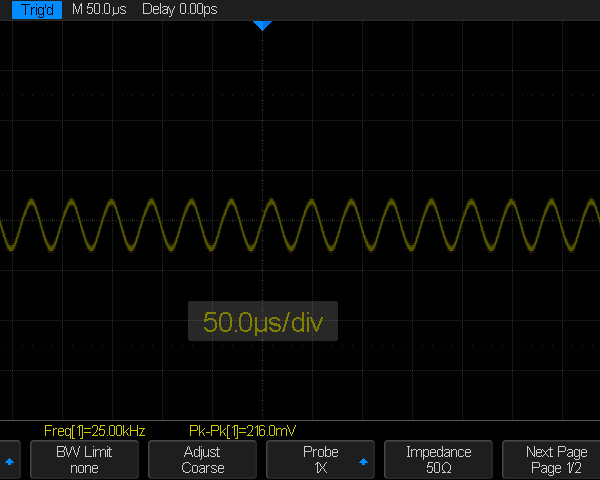Image resolution: width=600 pixels, height=480 pixels.
Task: Toggle the BW Limit setting
Action: click(x=84, y=460)
